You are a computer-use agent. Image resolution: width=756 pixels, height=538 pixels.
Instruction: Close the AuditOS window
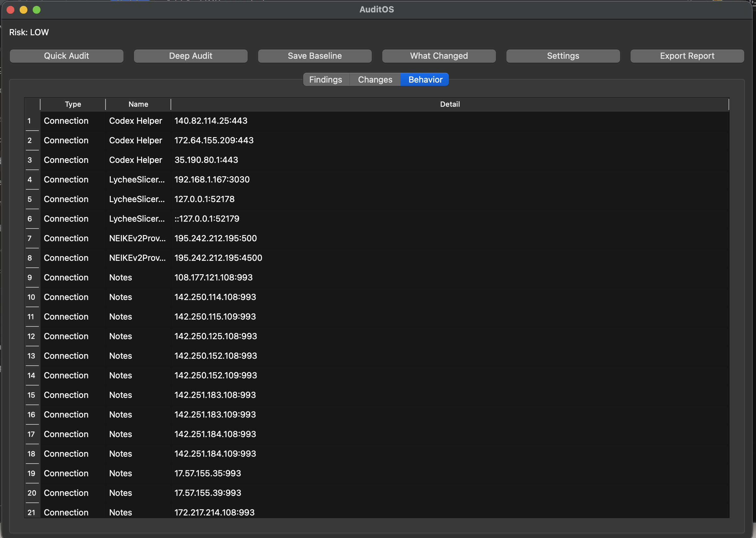(10, 9)
